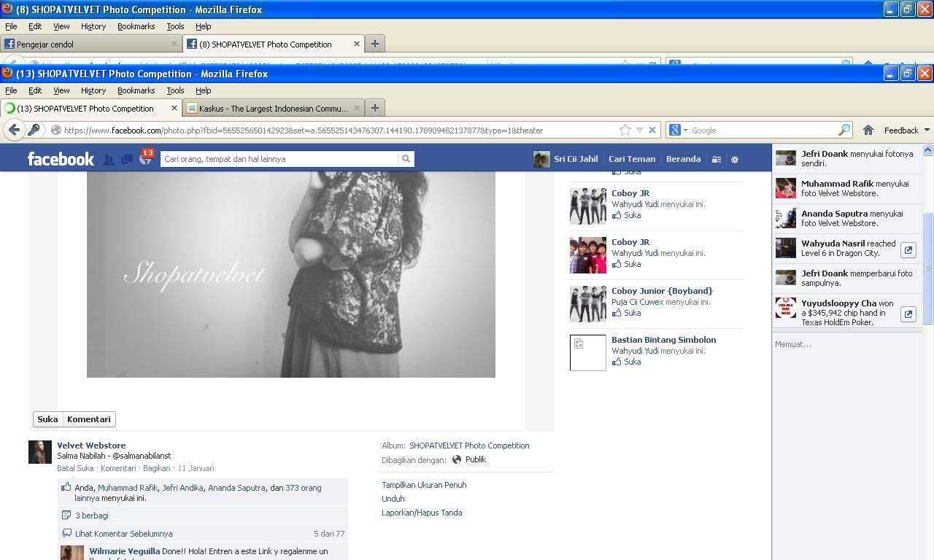Open Publik audience label
This screenshot has height=560, width=934.
click(475, 459)
